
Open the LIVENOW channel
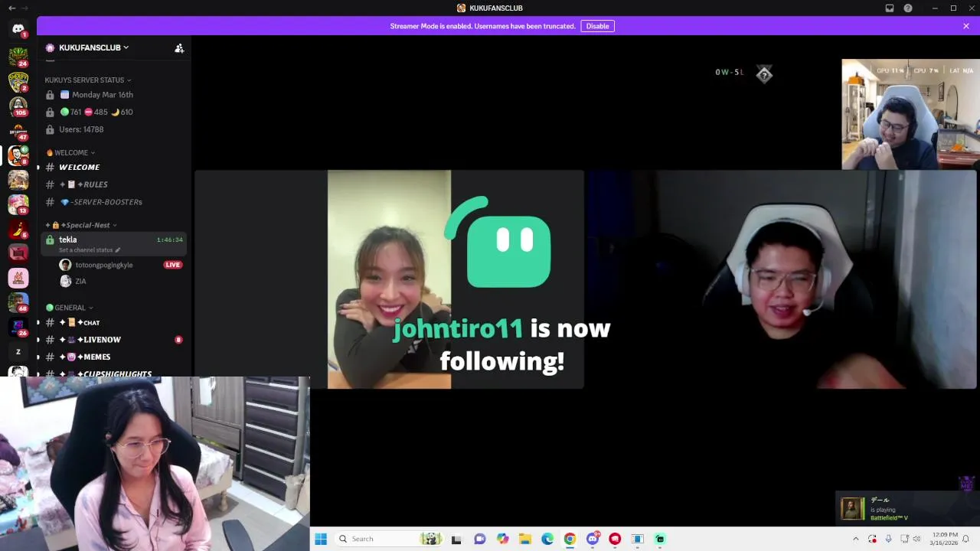tap(114, 340)
